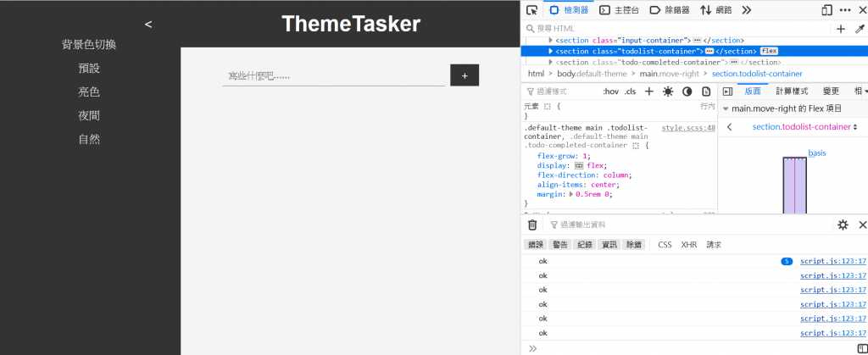Viewport: 868px width, 355px height.
Task: Open the sidebar tabs overflow dropdown arrow
Action: [x=865, y=92]
